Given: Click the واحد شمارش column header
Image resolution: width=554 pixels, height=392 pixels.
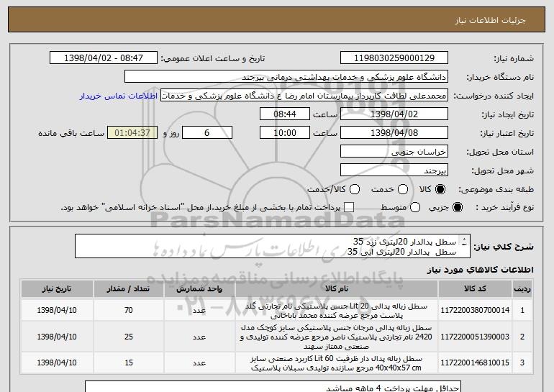Looking at the screenshot, I should [x=199, y=289].
